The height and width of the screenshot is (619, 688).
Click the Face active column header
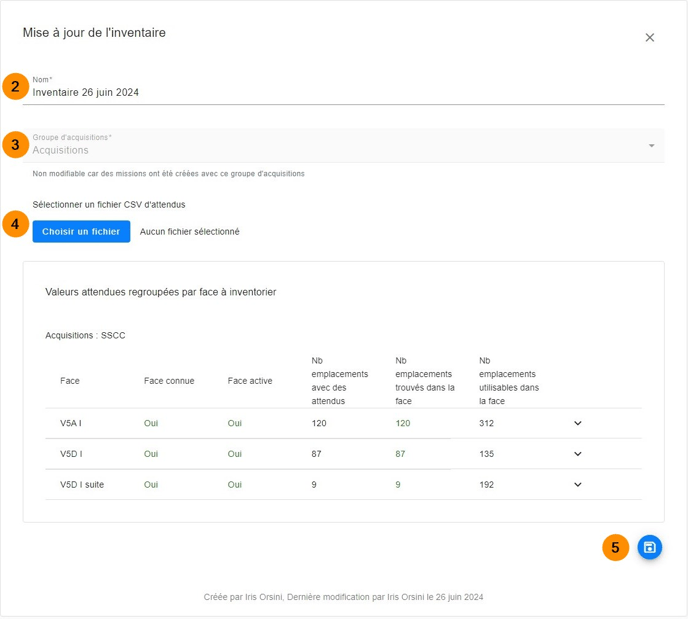[x=250, y=381]
